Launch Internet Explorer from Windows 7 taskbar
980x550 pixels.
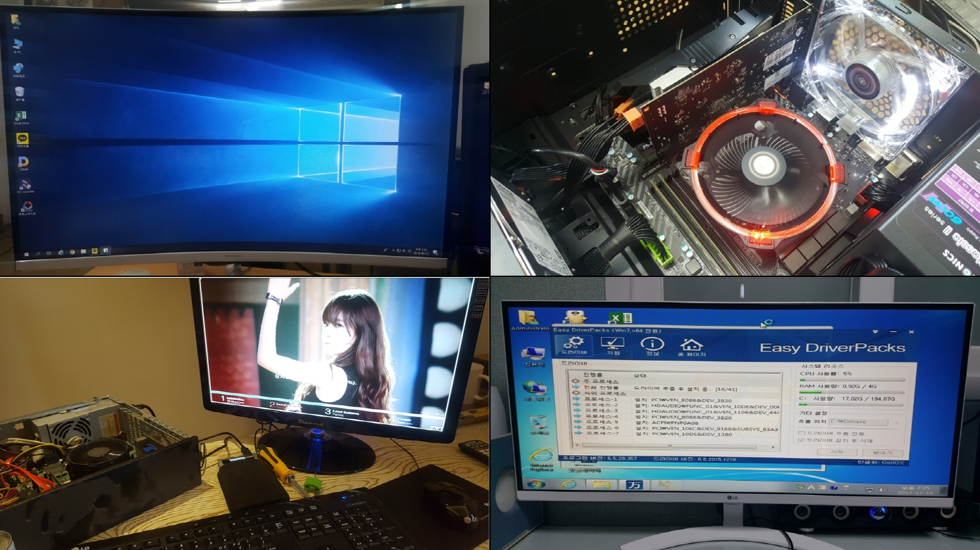click(x=568, y=485)
